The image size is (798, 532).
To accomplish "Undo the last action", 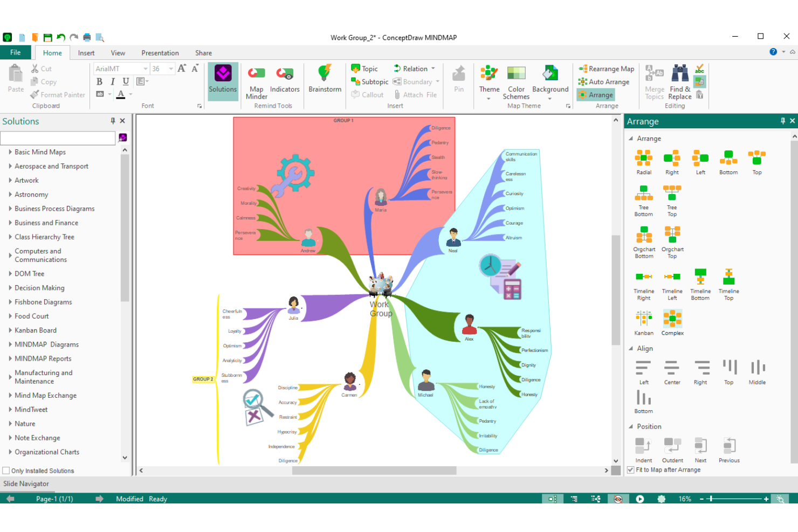I will click(61, 37).
